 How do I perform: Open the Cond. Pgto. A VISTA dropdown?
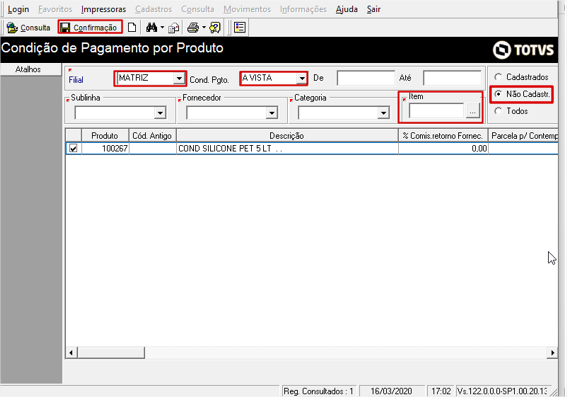[301, 78]
